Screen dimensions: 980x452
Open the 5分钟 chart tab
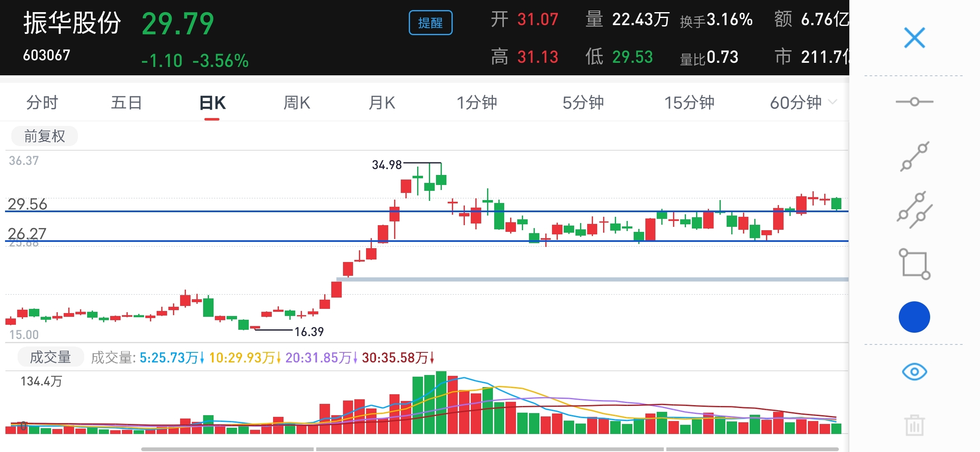pyautogui.click(x=583, y=103)
